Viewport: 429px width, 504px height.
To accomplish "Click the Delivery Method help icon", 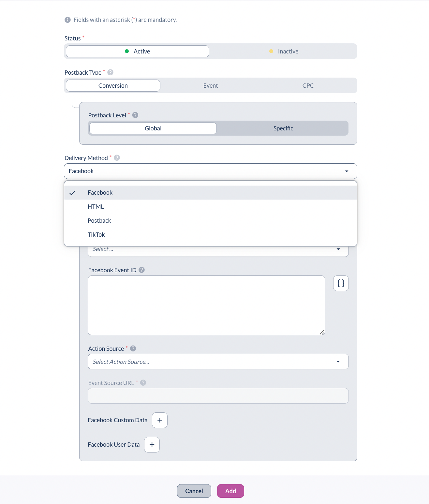I will 117,158.
